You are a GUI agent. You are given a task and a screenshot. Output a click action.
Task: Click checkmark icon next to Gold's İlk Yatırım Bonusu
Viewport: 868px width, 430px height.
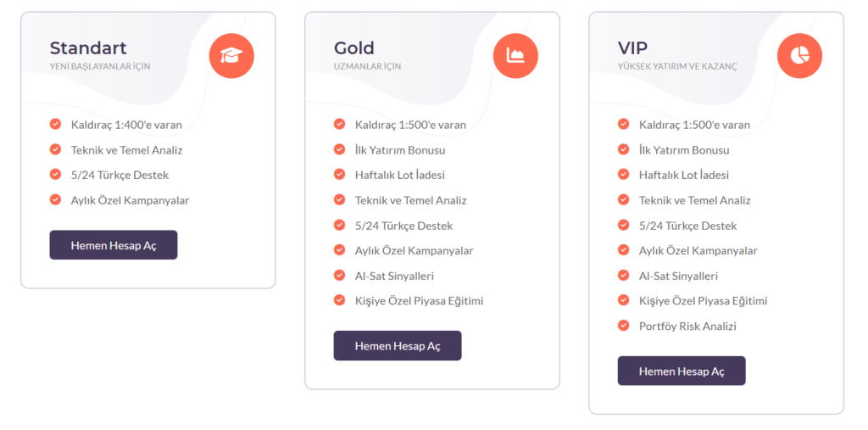339,149
